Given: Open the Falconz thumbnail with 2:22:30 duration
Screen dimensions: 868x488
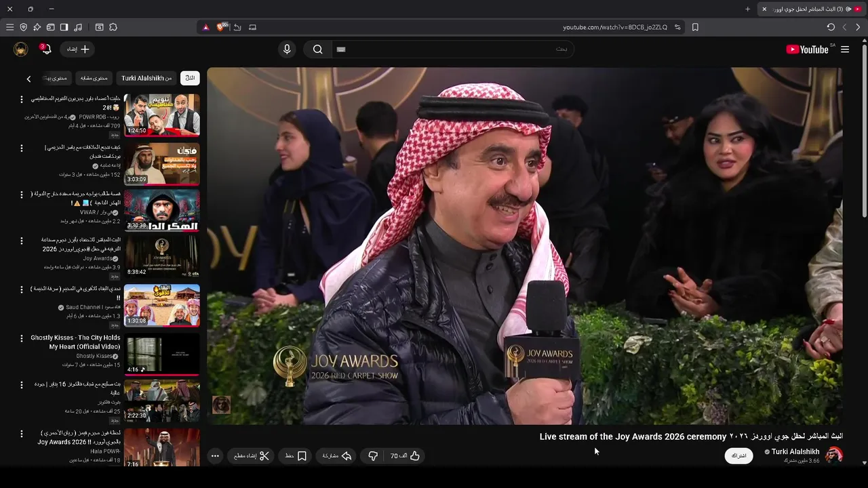Looking at the screenshot, I should (x=162, y=401).
